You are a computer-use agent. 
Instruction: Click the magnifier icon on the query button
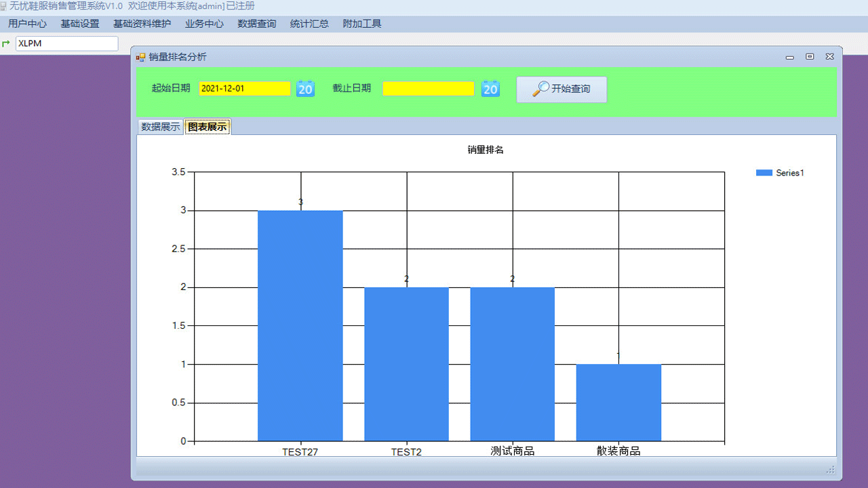(x=542, y=89)
